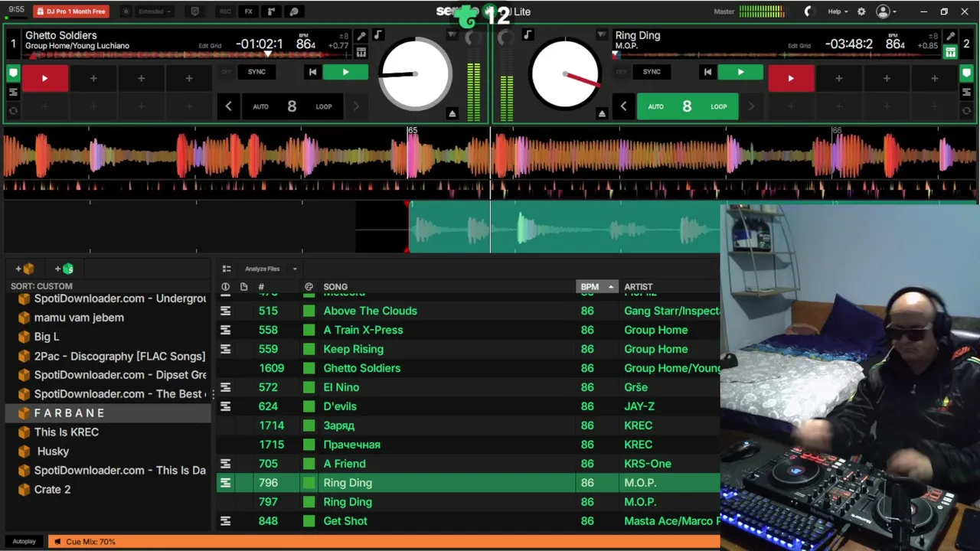The image size is (980, 551).
Task: Sort by the SONG column header
Action: point(335,287)
